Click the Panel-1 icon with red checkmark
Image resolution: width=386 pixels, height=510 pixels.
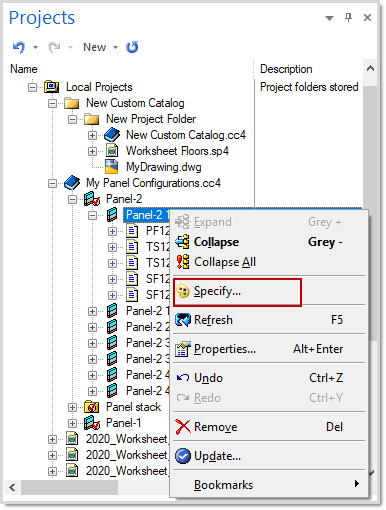pyautogui.click(x=92, y=423)
